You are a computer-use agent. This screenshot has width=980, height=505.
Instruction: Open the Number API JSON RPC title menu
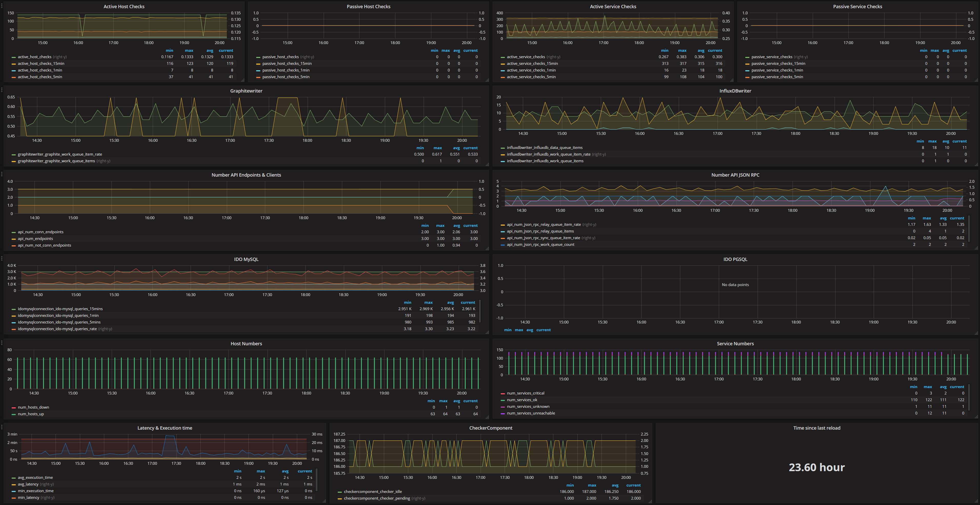(735, 175)
